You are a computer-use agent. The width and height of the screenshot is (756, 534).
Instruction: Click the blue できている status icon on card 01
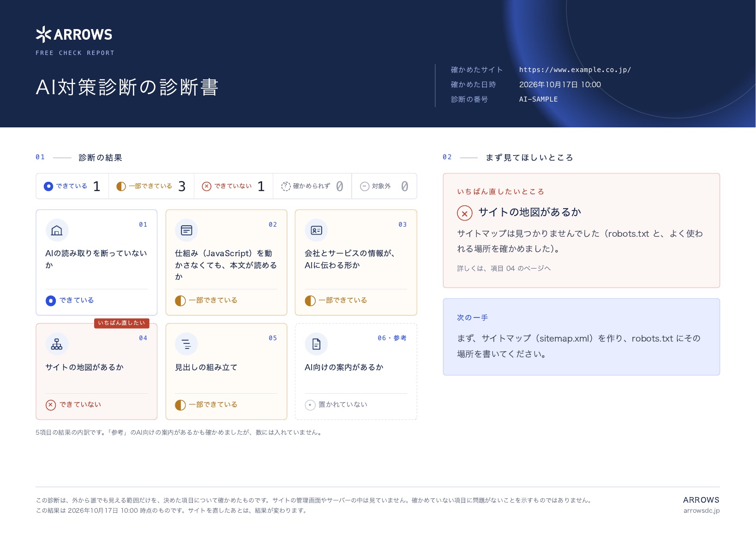pyautogui.click(x=51, y=301)
